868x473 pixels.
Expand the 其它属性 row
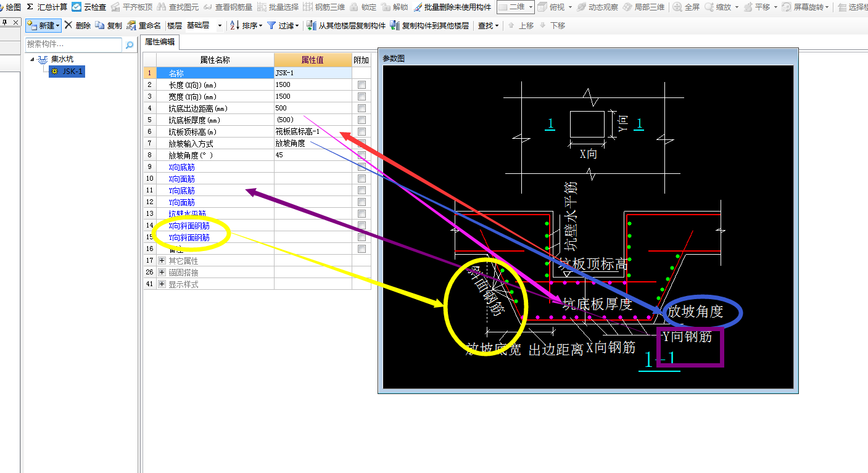tap(162, 261)
